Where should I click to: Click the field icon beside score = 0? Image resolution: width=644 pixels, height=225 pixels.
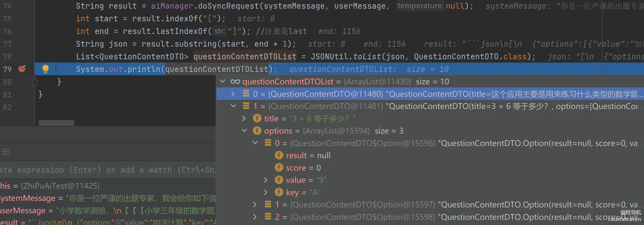[279, 167]
